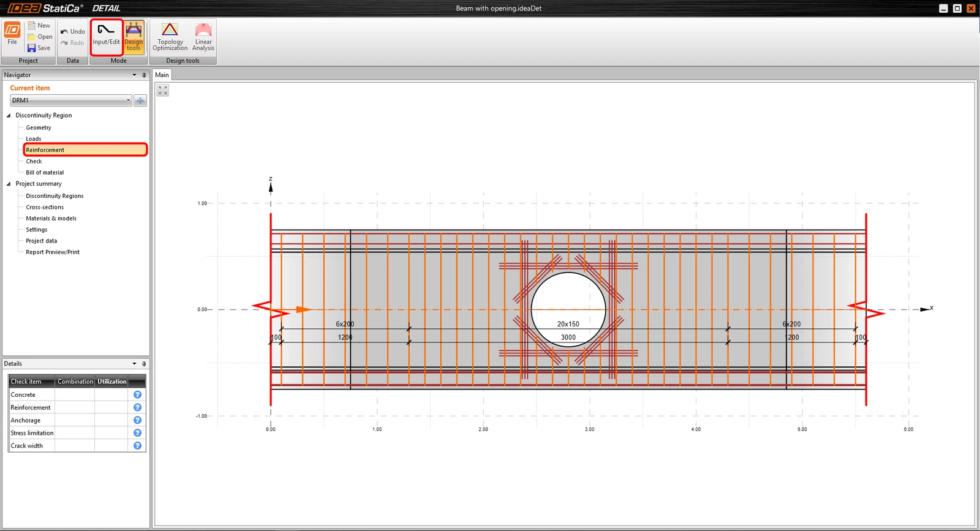Select the Anchorage row in Details
This screenshot has height=531, width=980.
pyautogui.click(x=77, y=420)
